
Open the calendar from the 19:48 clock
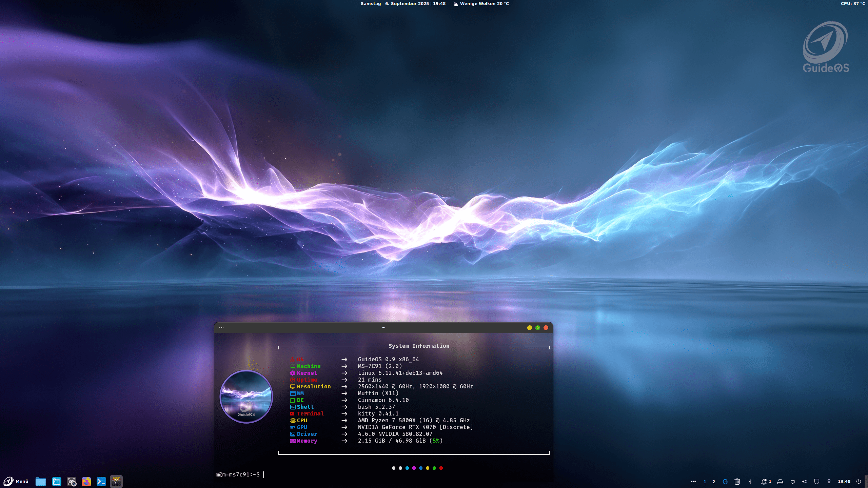[x=844, y=482]
